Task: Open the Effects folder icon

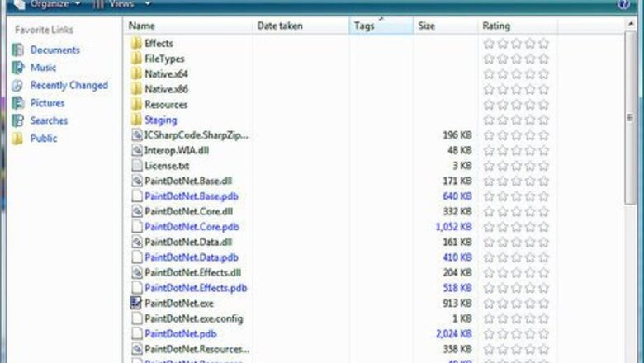Action: (136, 43)
